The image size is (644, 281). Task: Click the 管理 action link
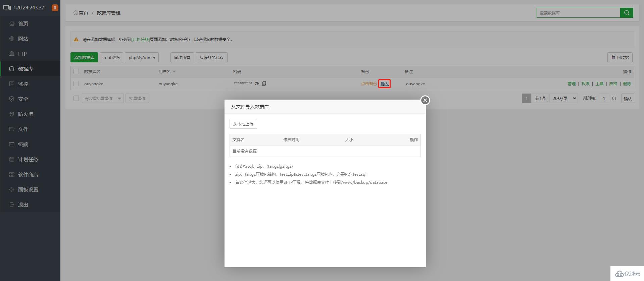click(572, 84)
